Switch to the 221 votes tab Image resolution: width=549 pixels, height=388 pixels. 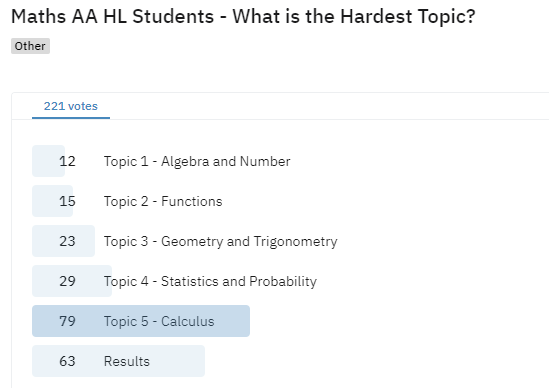point(71,106)
